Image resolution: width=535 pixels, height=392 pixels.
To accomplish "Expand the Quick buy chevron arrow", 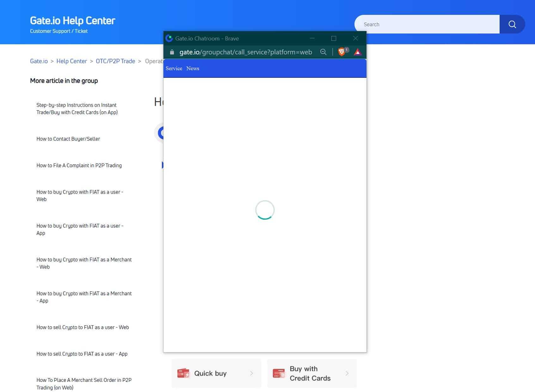I will 252,373.
